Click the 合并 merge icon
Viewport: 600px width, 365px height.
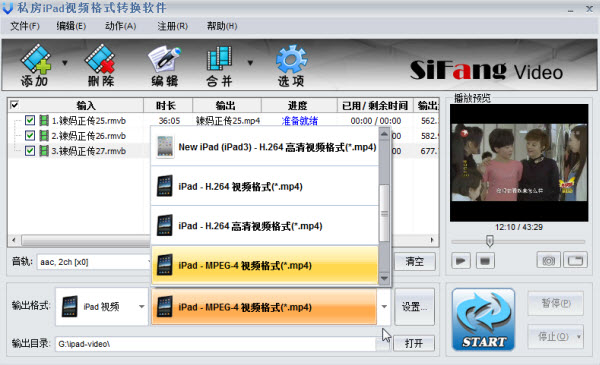[x=219, y=65]
